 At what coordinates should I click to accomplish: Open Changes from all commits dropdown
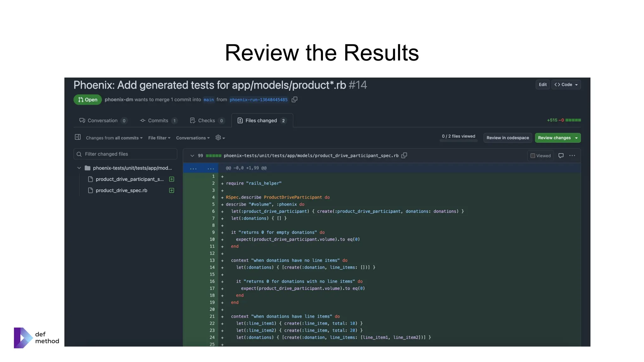[x=114, y=138]
